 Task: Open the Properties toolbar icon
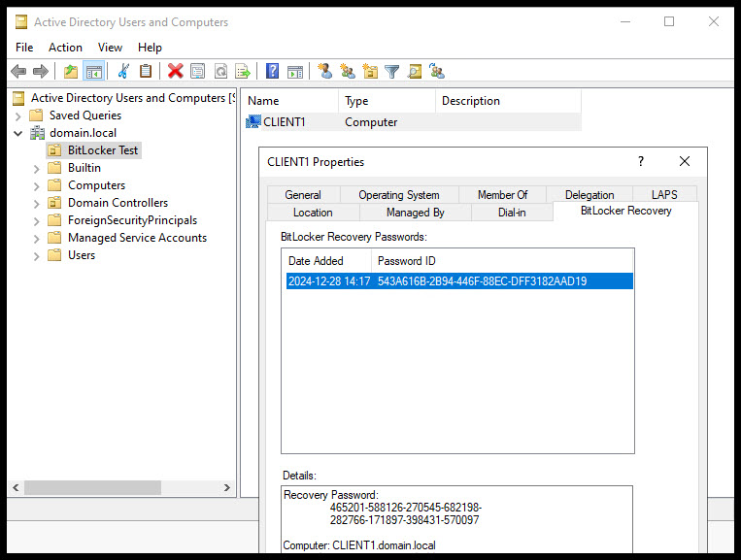197,72
